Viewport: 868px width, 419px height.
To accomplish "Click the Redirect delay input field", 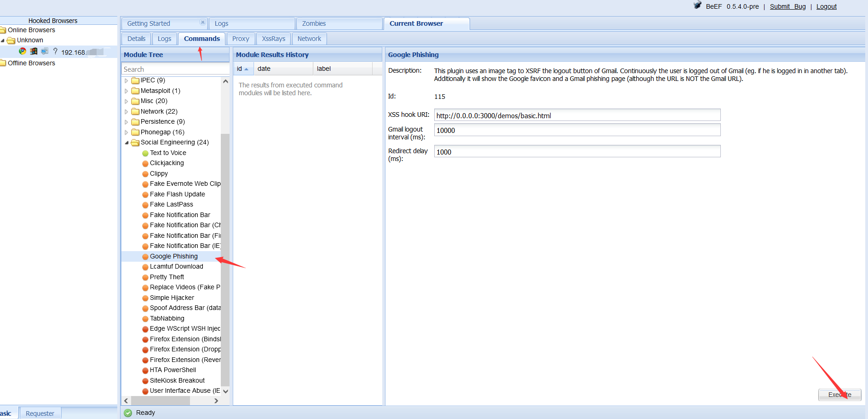I will pyautogui.click(x=577, y=152).
